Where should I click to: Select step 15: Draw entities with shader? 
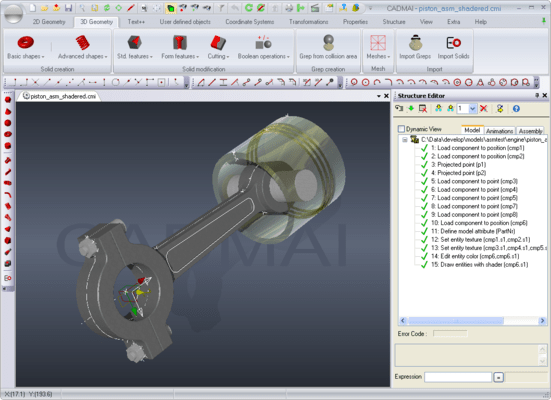point(479,265)
